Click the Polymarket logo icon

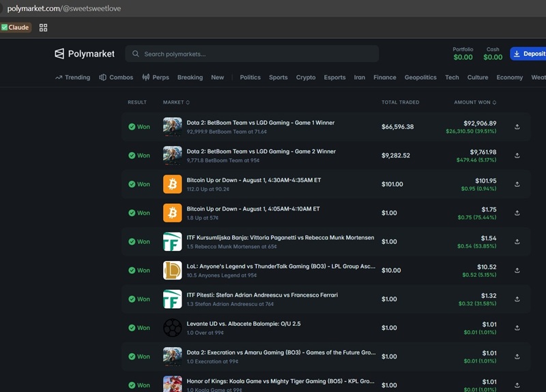click(59, 54)
